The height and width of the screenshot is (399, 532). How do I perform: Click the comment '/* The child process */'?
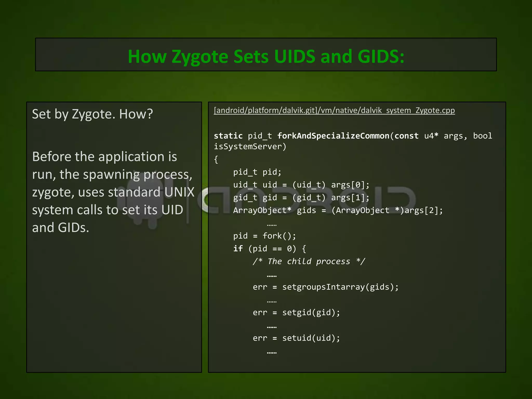309,261
